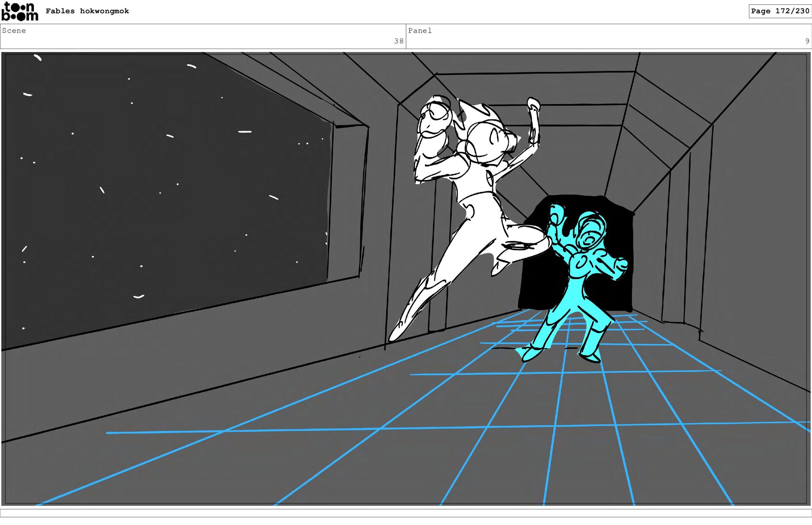Viewport: 812px width, 525px height.
Task: Click the empty caption bar below panel
Action: click(406, 513)
